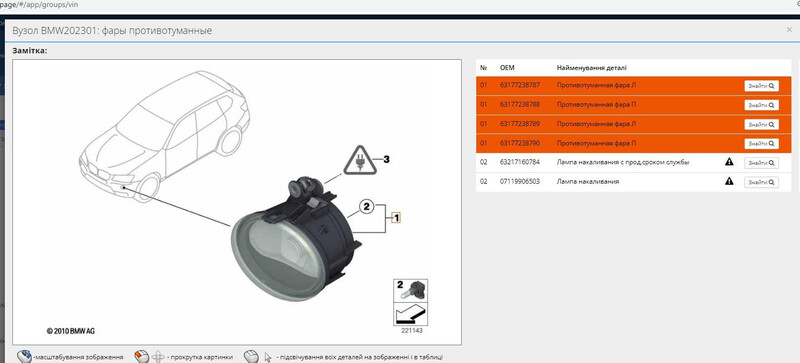Click the OEM column header

click(507, 67)
